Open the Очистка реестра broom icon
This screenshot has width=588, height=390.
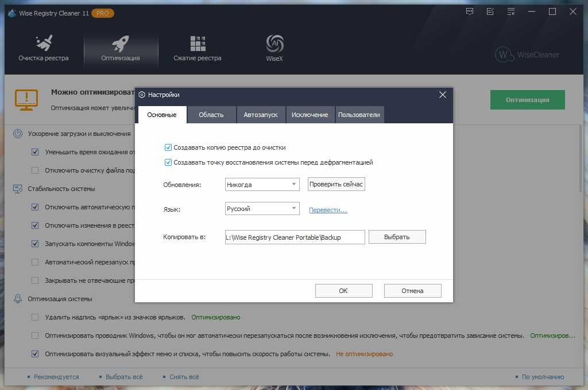(44, 43)
